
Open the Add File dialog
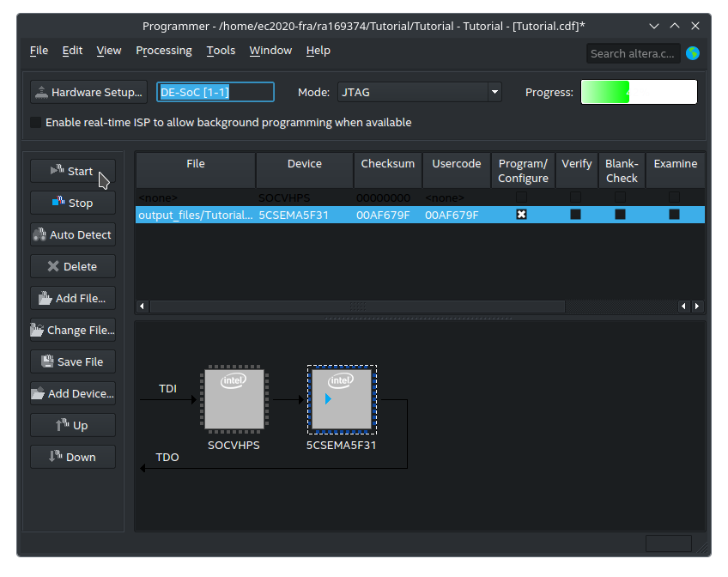coord(73,298)
